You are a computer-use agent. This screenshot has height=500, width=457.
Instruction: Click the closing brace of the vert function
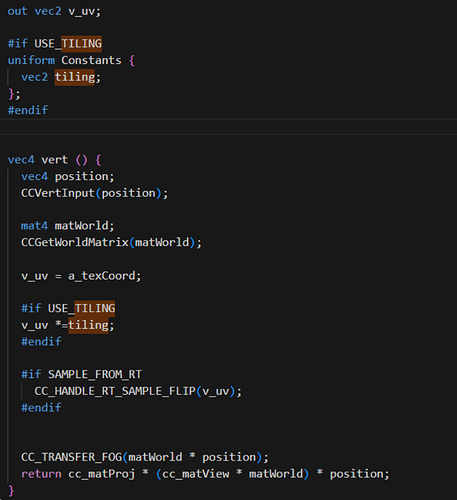(11, 490)
